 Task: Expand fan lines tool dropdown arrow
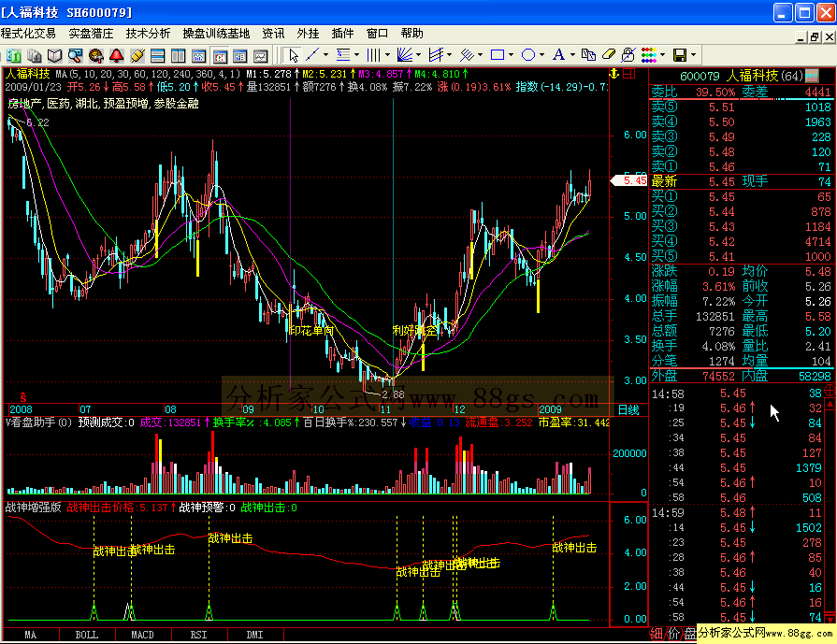coord(419,55)
